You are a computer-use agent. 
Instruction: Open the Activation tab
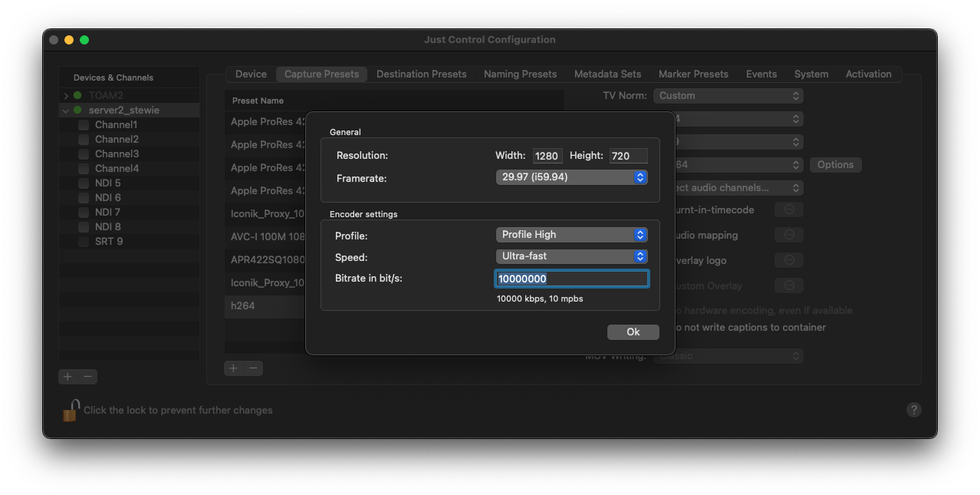868,74
